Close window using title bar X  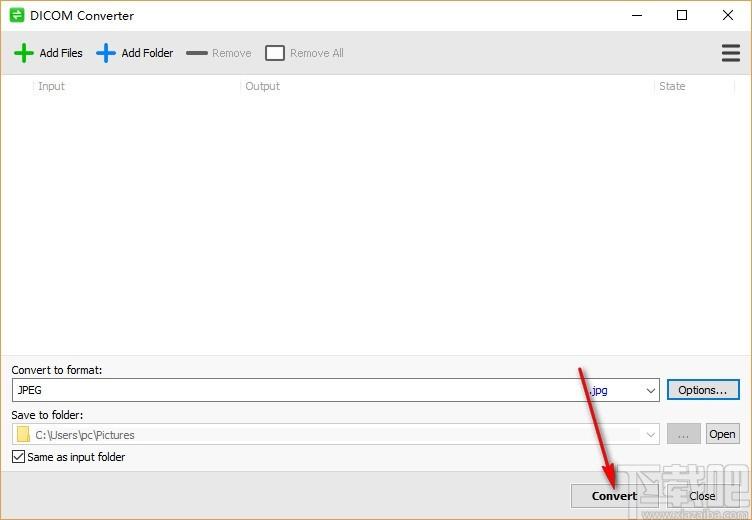728,15
